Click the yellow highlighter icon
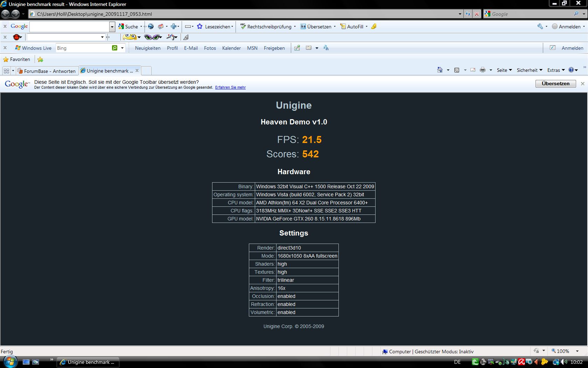The width and height of the screenshot is (588, 368). point(374,26)
